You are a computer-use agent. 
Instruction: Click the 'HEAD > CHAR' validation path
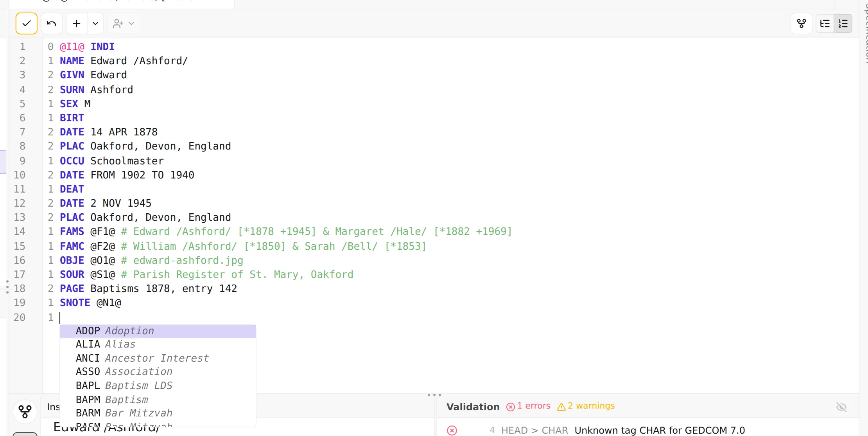click(534, 431)
